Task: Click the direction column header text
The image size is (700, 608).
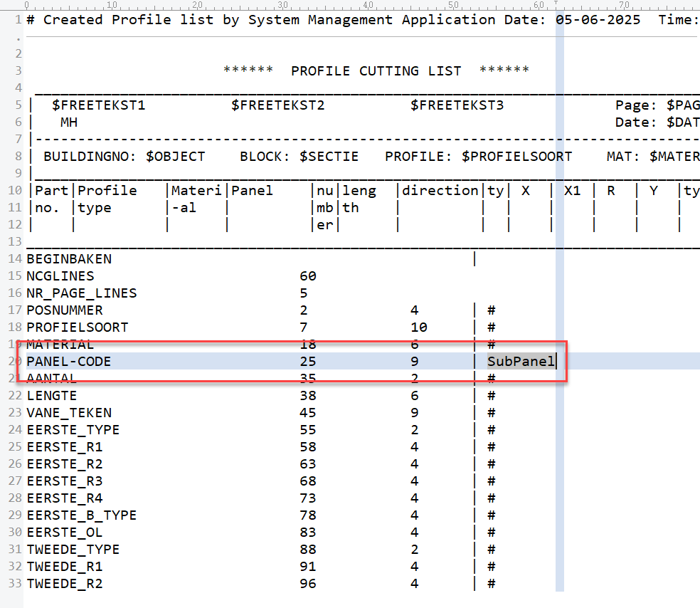Action: tap(440, 191)
